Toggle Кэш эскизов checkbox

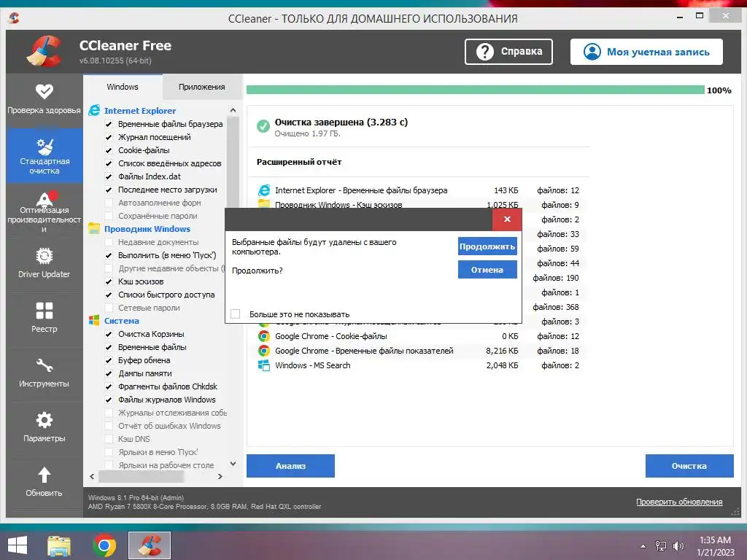point(109,281)
